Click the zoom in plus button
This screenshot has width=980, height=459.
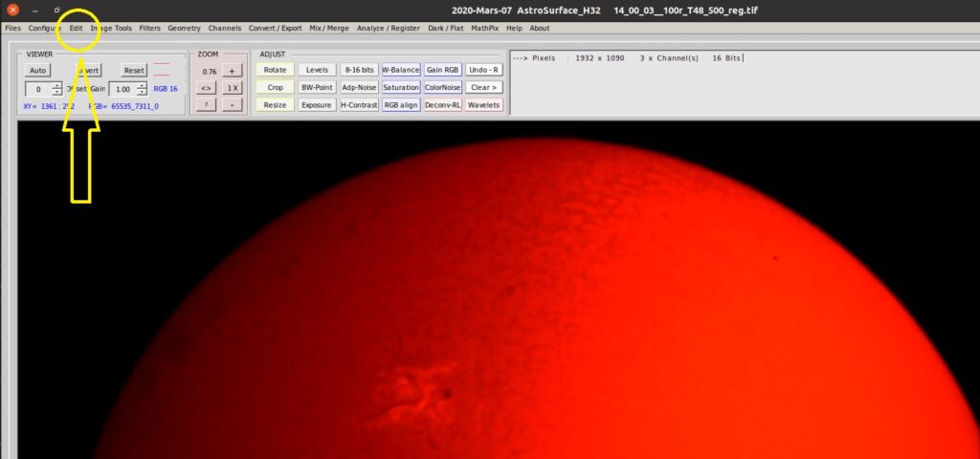click(232, 71)
